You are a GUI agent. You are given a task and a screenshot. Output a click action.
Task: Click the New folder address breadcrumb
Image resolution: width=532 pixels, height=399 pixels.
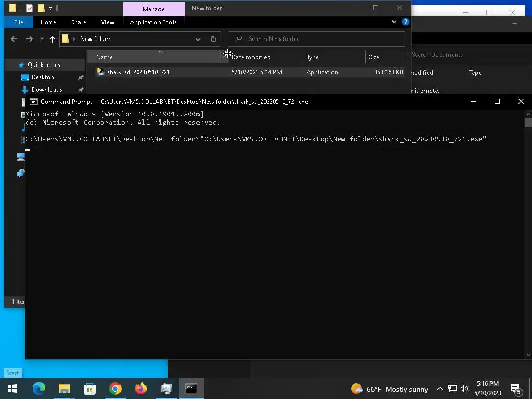coord(95,39)
